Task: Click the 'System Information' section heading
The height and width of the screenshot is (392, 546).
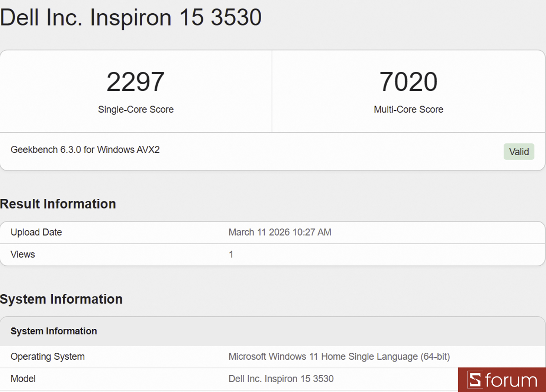Action: point(61,299)
